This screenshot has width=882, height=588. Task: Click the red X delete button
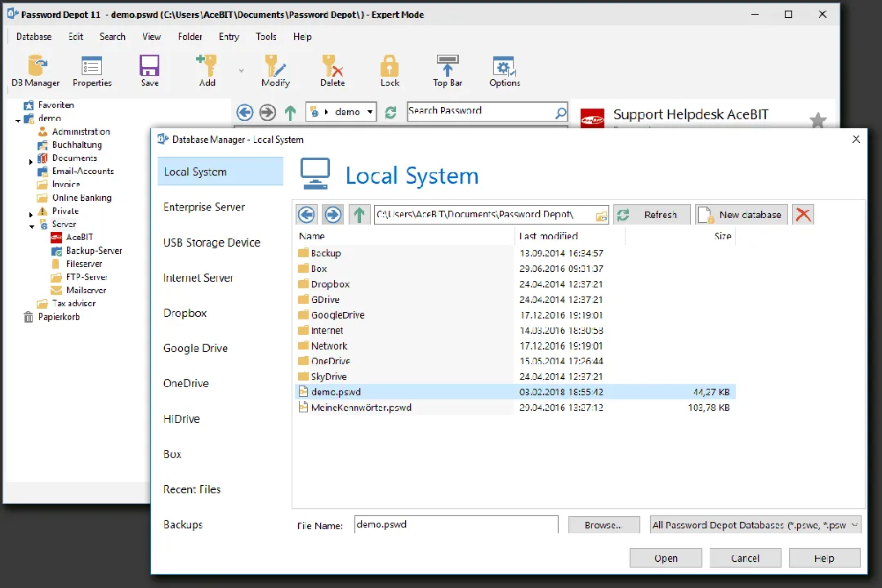(x=804, y=215)
